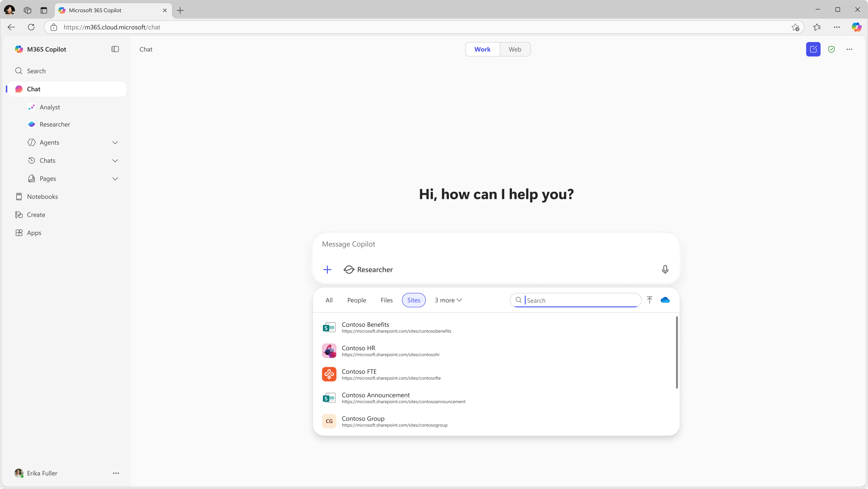The image size is (868, 489).
Task: Switch to the Web mode
Action: point(515,49)
